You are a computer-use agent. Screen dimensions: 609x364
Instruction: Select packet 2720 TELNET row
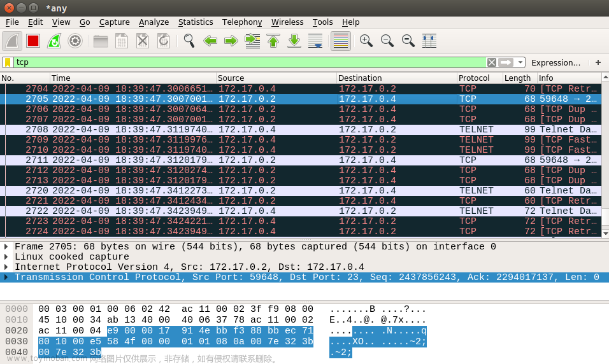pyautogui.click(x=301, y=190)
